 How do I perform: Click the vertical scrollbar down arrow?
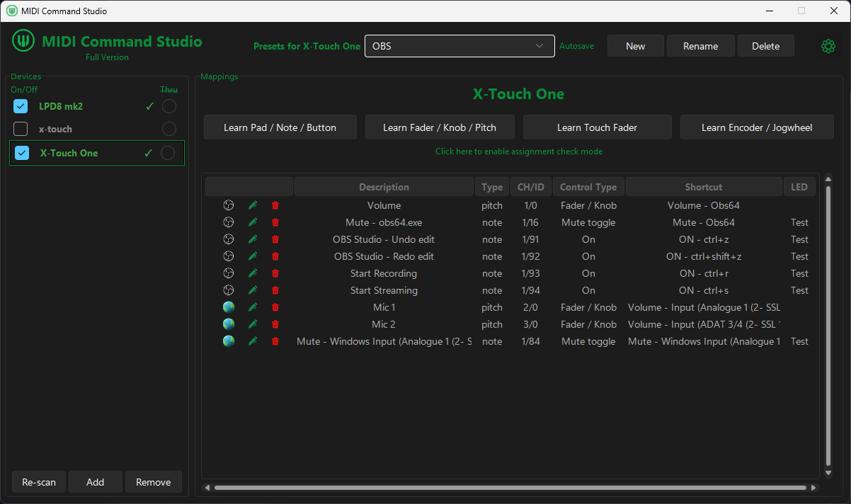[x=828, y=472]
